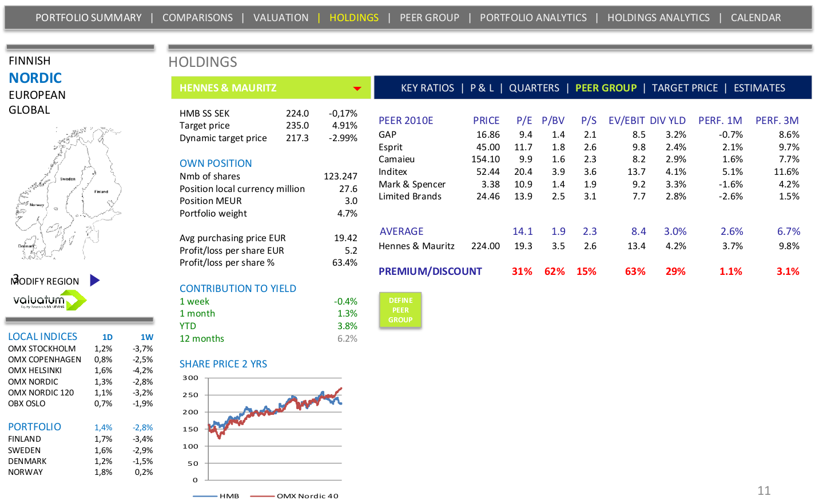Screen dimensions: 815x504
Task: Click the DIV YLD column header
Action: pyautogui.click(x=668, y=121)
